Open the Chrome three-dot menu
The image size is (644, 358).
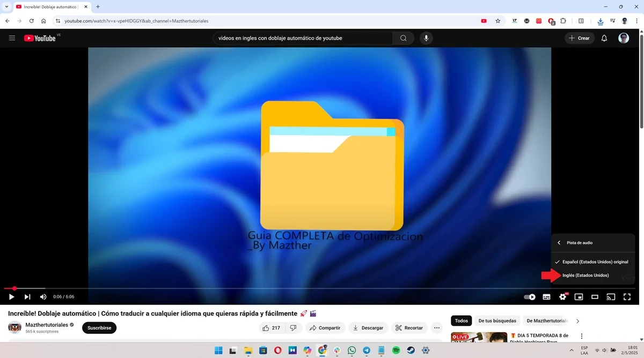point(636,21)
